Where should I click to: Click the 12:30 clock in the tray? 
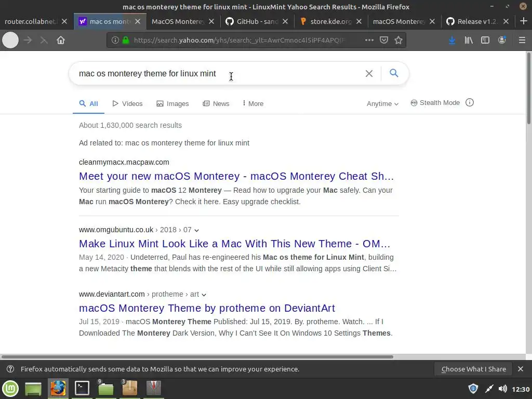[521, 389]
